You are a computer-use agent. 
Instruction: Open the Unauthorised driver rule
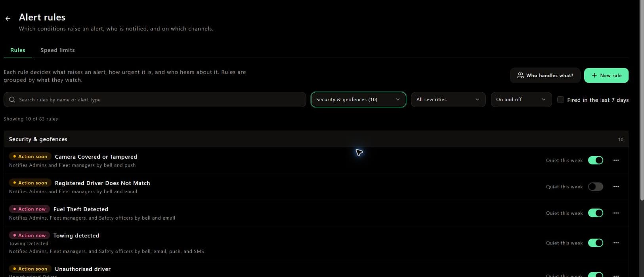coord(82,269)
